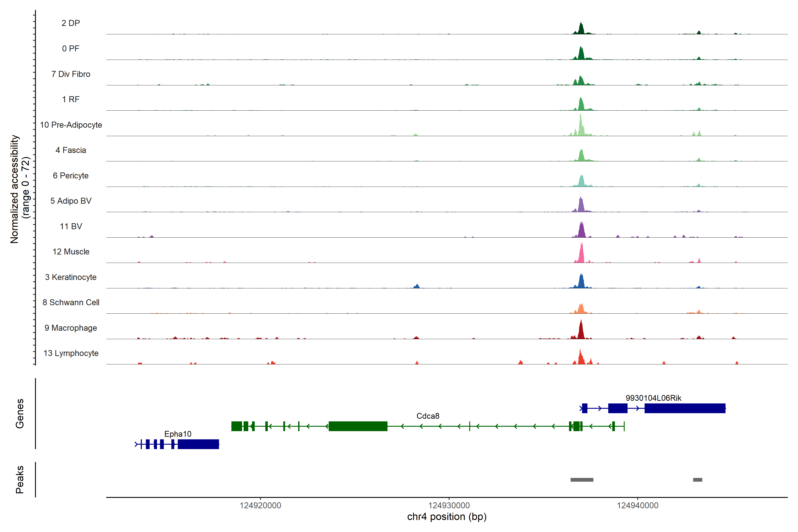Click the dark red Macrophage main peak
The image size is (798, 532).
(x=581, y=331)
